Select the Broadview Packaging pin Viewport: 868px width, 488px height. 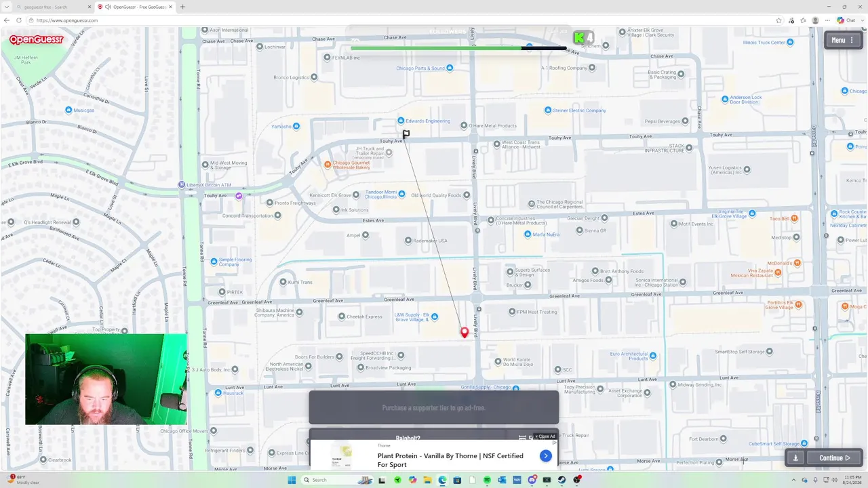(x=360, y=368)
